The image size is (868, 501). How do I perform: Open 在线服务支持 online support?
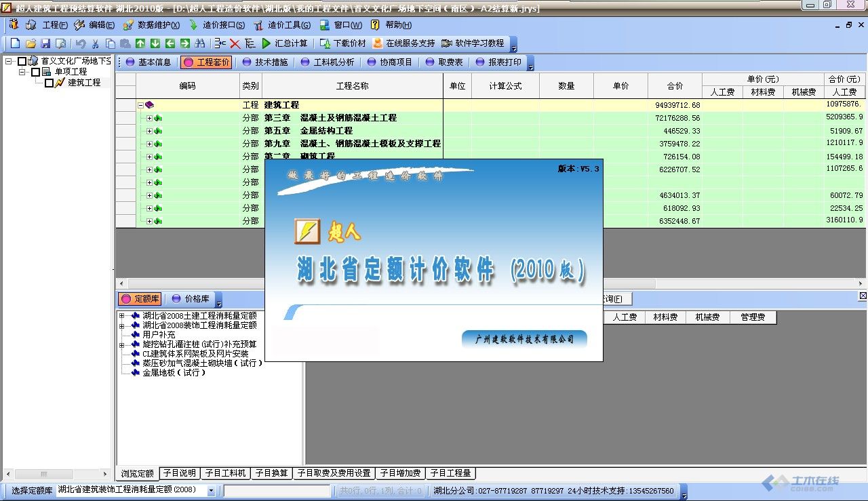(403, 43)
